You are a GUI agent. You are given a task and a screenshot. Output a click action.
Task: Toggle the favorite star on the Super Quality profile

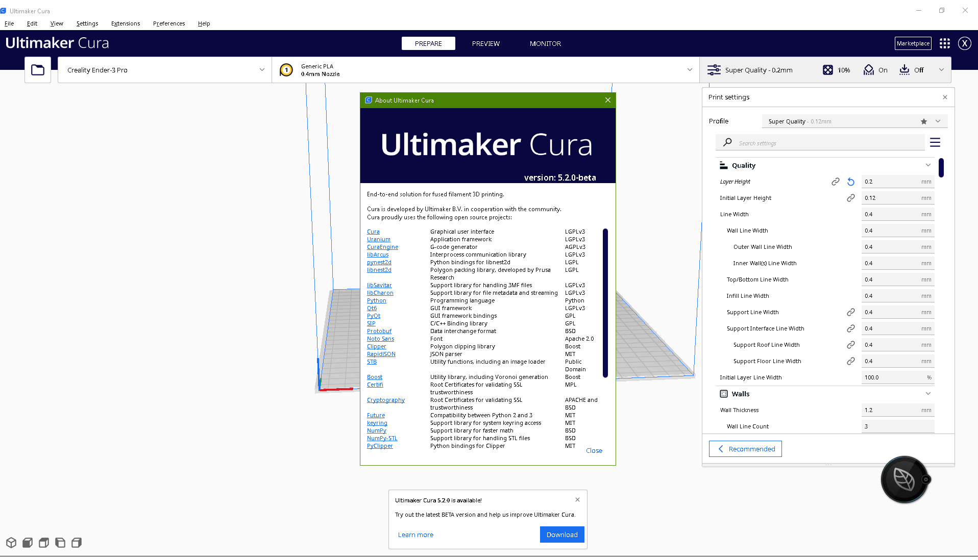923,121
